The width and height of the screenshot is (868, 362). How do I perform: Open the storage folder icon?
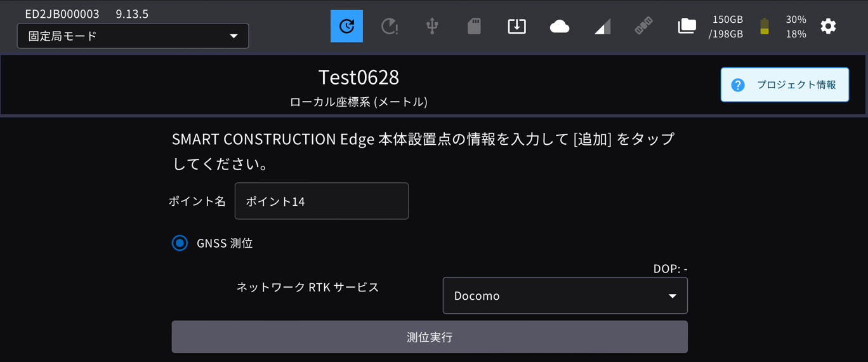pos(687,26)
